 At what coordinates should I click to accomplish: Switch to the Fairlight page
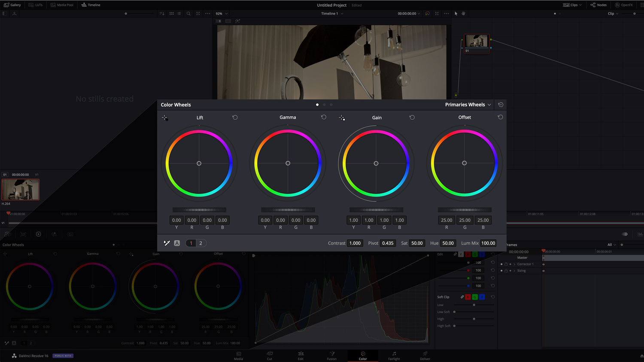pos(393,356)
